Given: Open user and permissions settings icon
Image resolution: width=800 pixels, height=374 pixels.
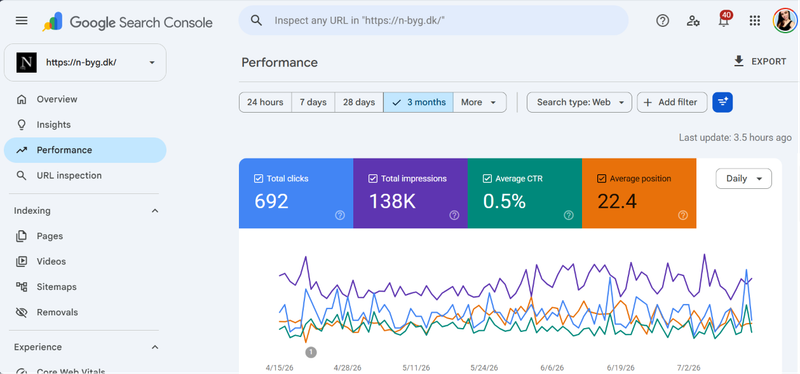Looking at the screenshot, I should point(693,21).
